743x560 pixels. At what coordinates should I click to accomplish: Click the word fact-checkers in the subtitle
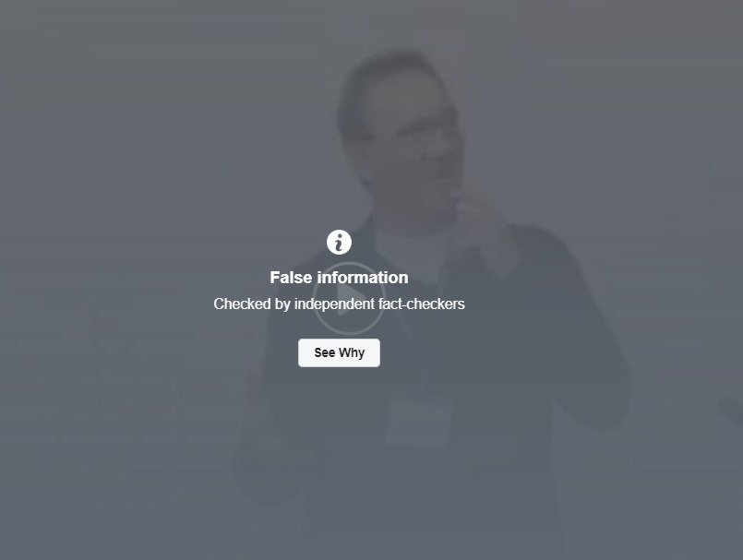(421, 304)
